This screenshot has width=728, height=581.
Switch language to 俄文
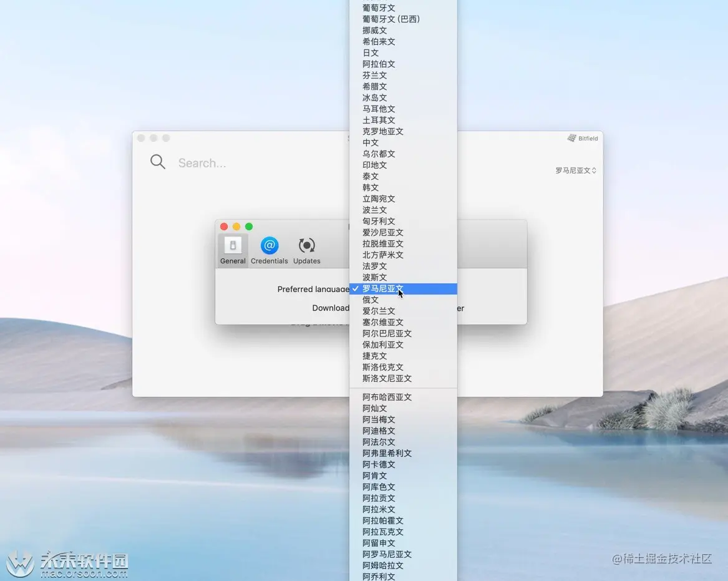pos(403,300)
